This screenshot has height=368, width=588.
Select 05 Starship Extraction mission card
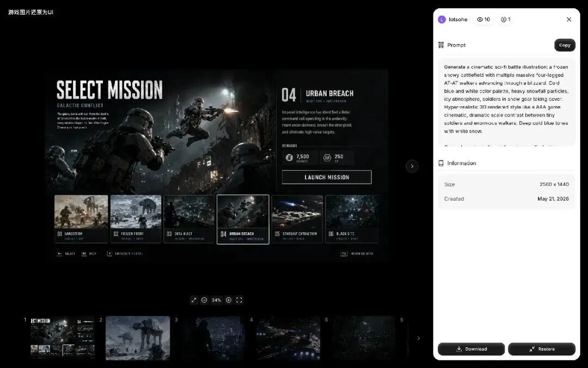pyautogui.click(x=297, y=219)
